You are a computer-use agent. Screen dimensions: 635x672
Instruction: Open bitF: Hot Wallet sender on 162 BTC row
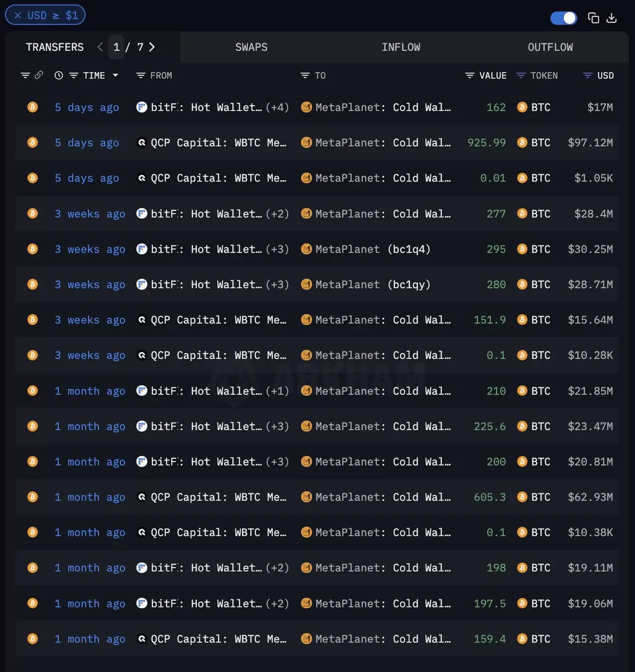click(x=206, y=108)
